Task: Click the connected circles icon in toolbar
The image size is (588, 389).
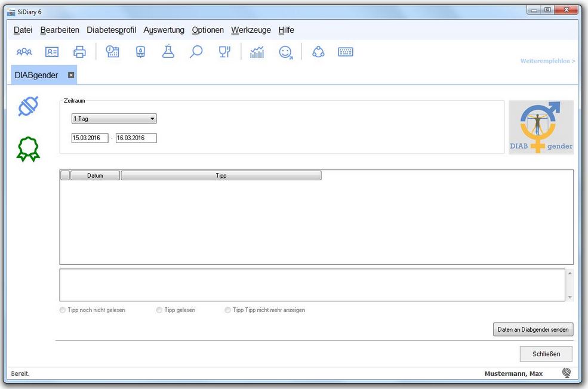Action: [318, 52]
